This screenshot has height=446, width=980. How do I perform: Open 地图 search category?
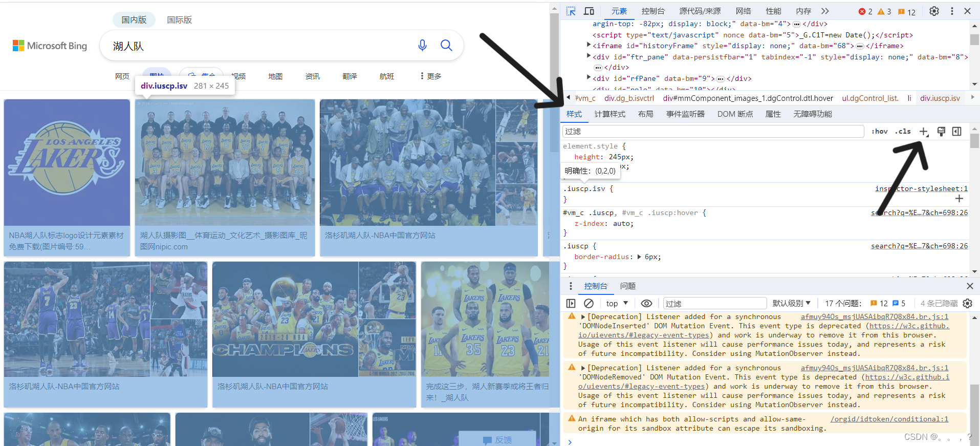click(275, 76)
